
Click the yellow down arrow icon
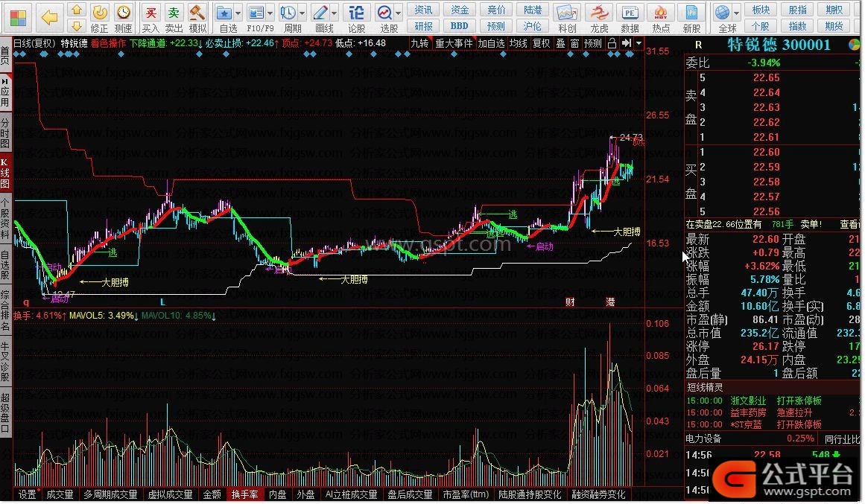click(77, 25)
